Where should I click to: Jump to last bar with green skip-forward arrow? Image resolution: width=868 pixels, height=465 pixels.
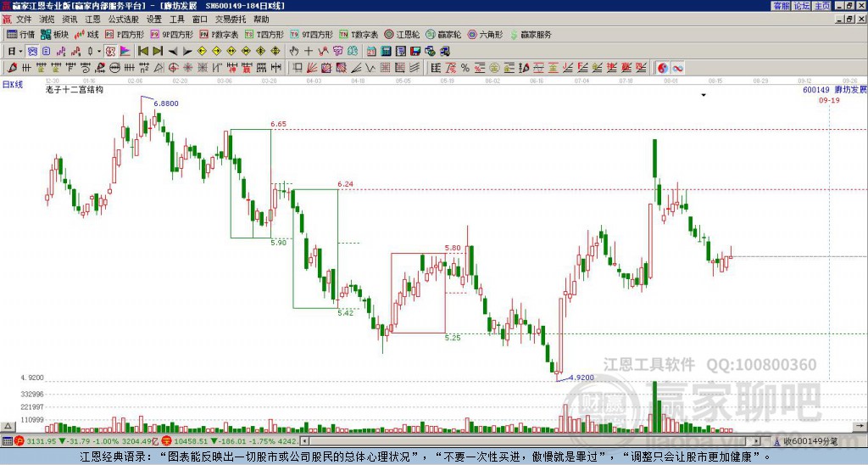click(x=158, y=52)
